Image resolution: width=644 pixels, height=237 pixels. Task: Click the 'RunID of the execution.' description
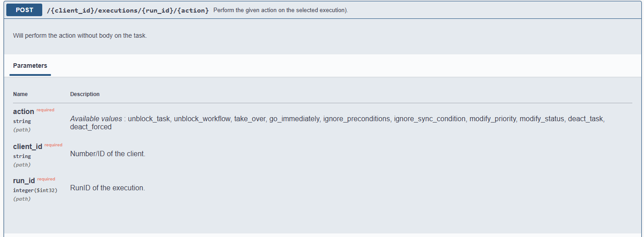(107, 188)
